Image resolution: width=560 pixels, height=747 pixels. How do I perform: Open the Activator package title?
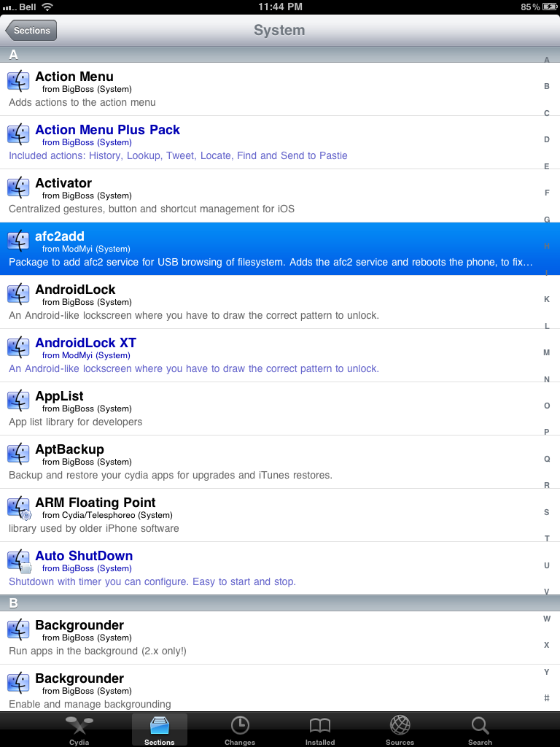[x=63, y=183]
